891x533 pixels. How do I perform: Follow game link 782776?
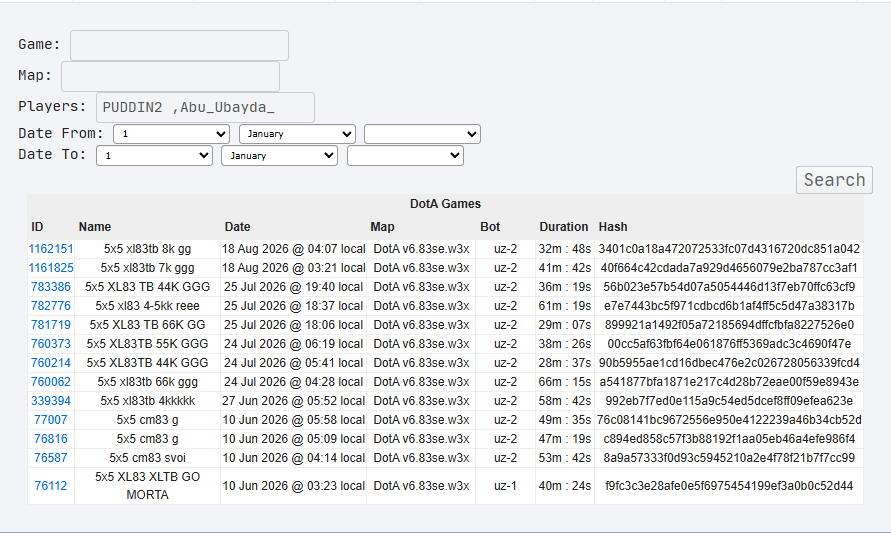[x=51, y=306]
